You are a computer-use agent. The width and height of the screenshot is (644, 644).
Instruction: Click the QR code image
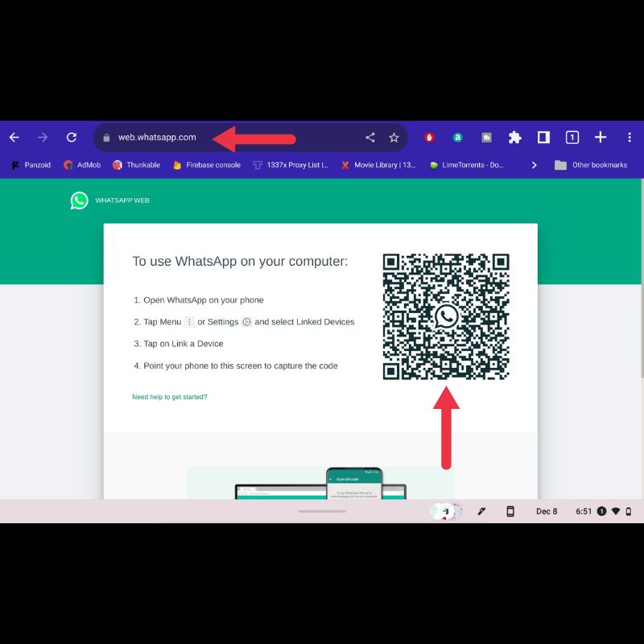click(446, 316)
